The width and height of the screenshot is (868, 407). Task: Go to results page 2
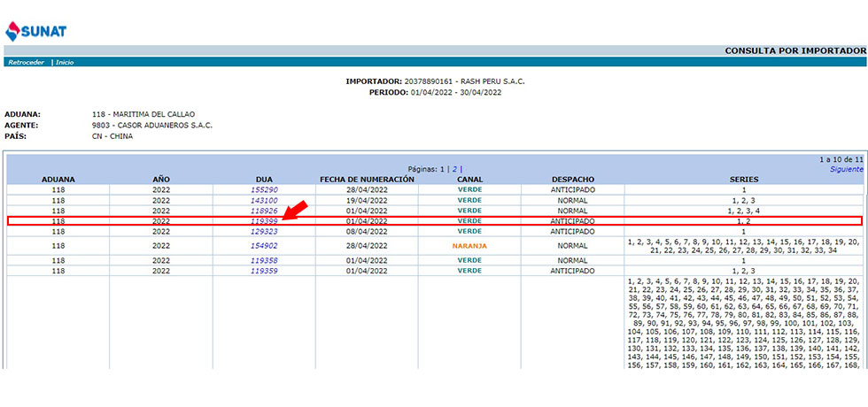pyautogui.click(x=455, y=168)
